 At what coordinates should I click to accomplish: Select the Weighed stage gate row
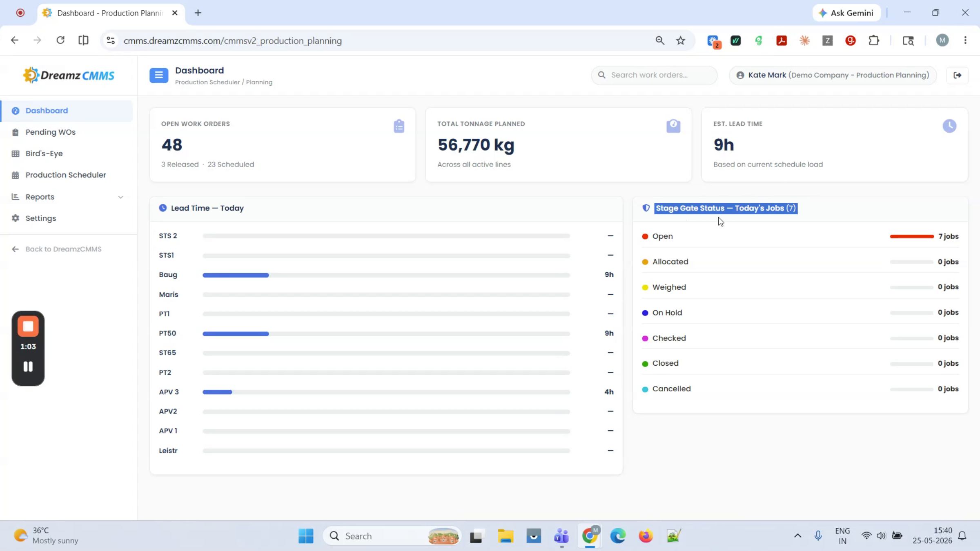coord(800,287)
